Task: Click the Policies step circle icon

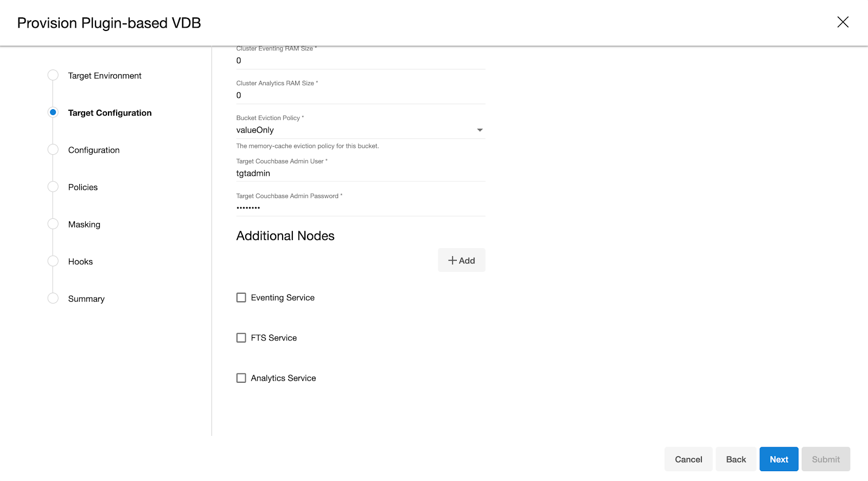Action: [53, 187]
